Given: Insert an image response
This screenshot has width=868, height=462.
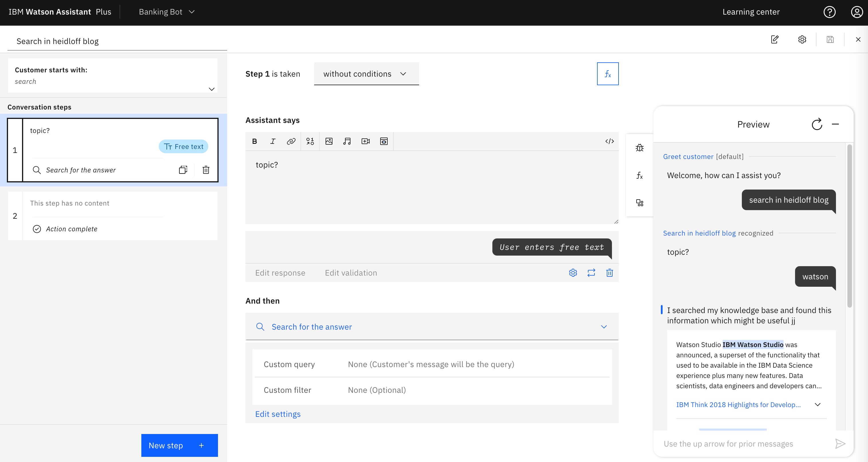Looking at the screenshot, I should pyautogui.click(x=329, y=141).
